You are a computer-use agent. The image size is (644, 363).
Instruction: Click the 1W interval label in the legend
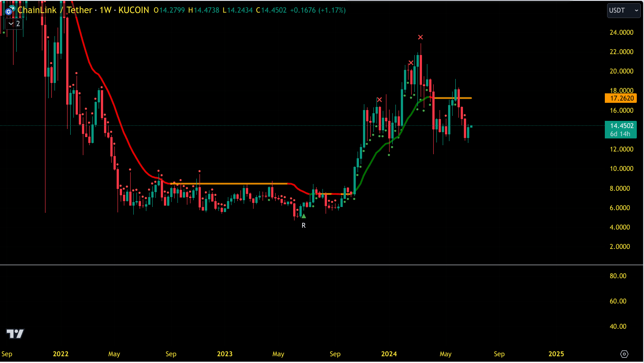click(x=106, y=10)
